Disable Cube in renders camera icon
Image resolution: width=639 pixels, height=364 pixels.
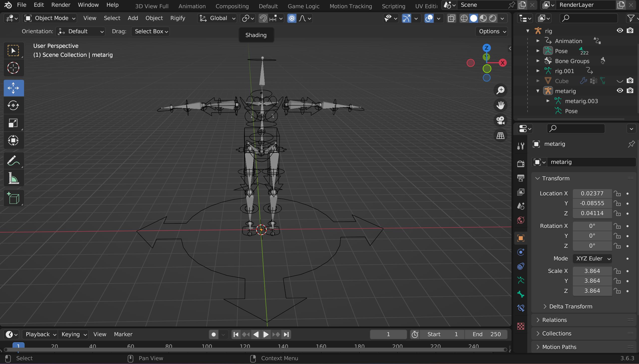tap(630, 81)
